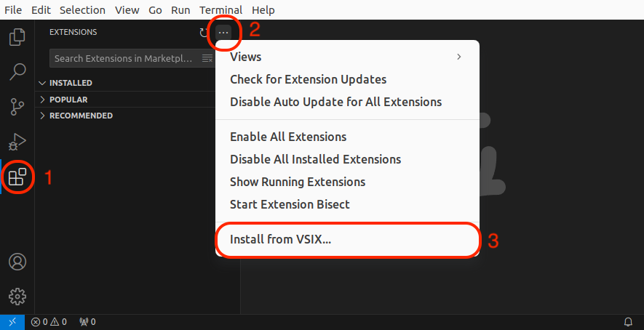
Task: Open the Search view in activity bar
Action: [x=17, y=71]
